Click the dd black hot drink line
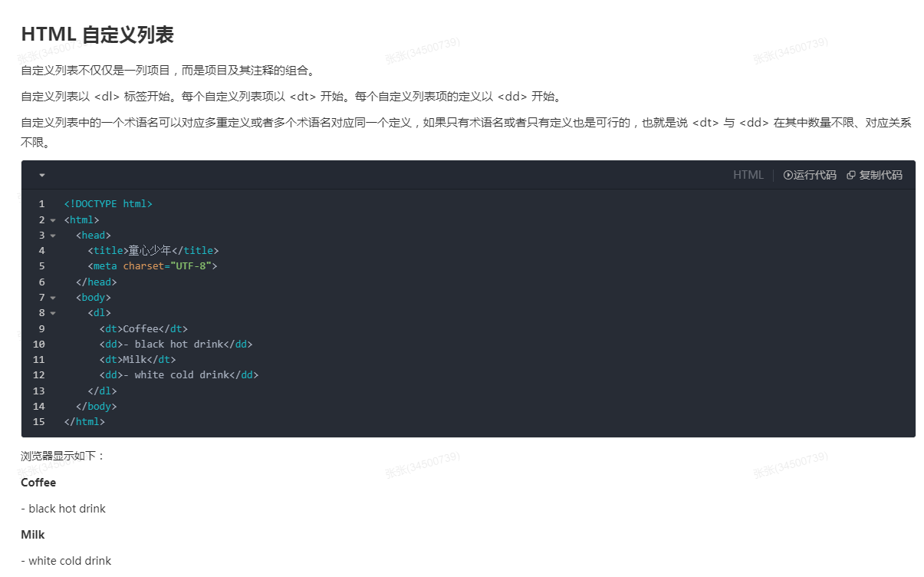The height and width of the screenshot is (577, 924). (176, 344)
